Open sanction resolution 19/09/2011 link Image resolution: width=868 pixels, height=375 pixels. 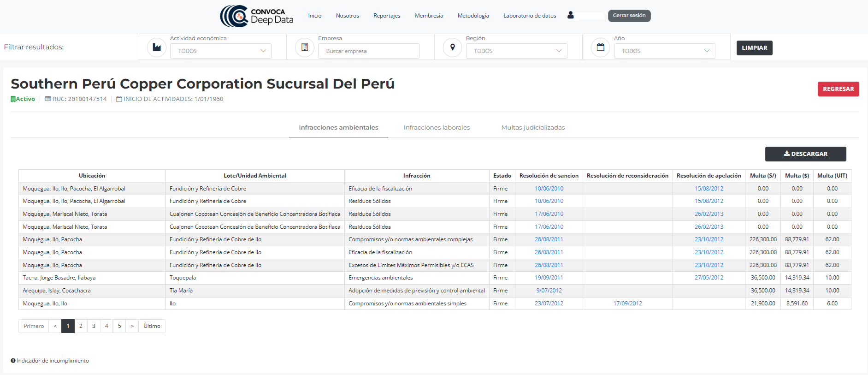click(549, 278)
